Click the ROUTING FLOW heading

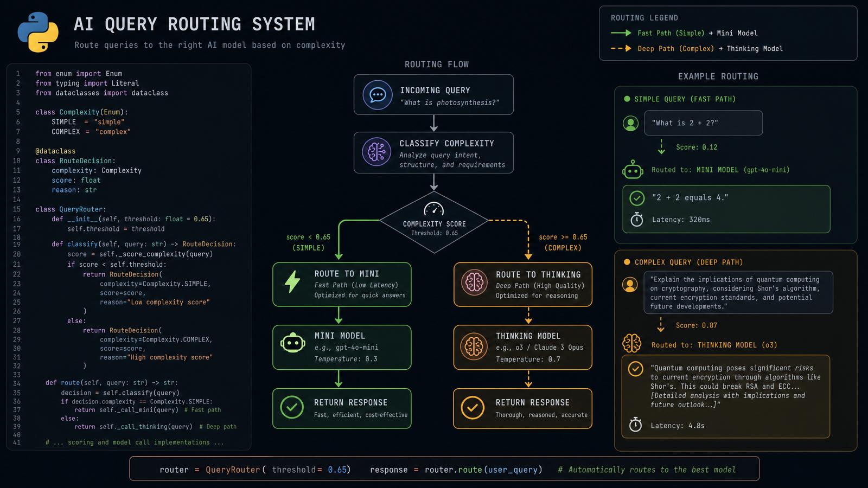point(437,65)
